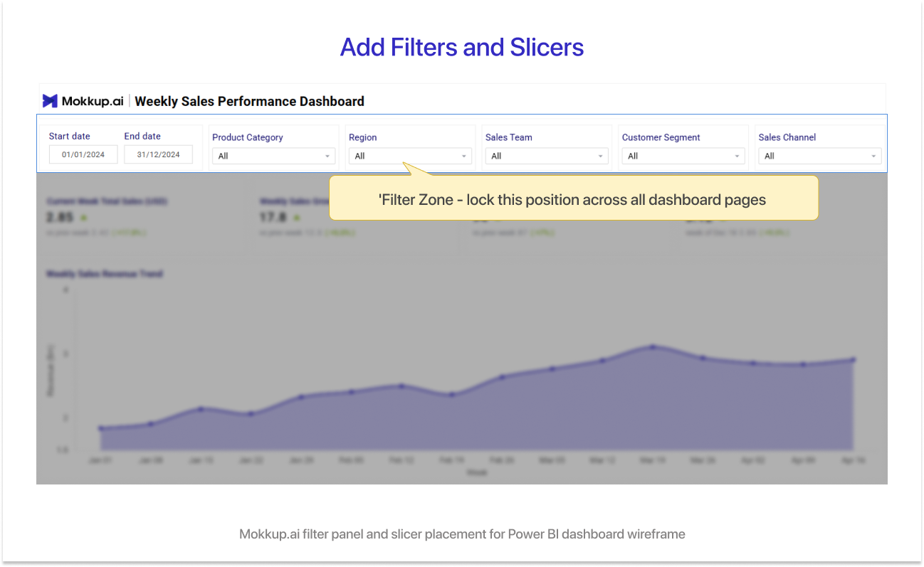Image resolution: width=924 pixels, height=567 pixels.
Task: Open the Sales Channel dropdown
Action: tap(820, 156)
